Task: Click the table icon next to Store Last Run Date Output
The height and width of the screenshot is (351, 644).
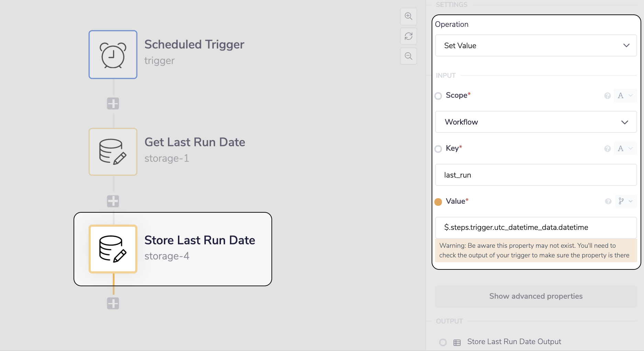Action: pos(457,342)
